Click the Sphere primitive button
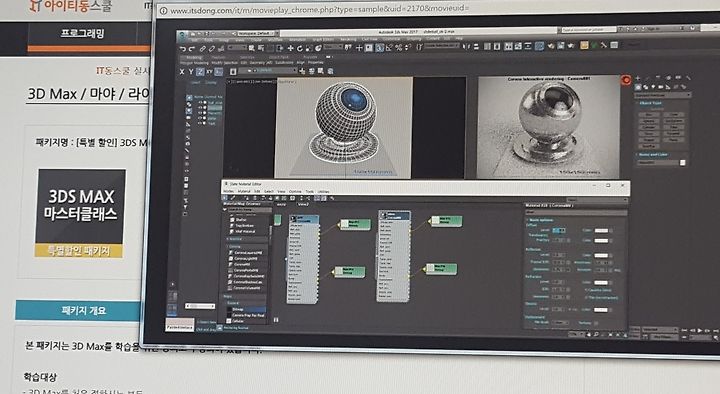 649,121
